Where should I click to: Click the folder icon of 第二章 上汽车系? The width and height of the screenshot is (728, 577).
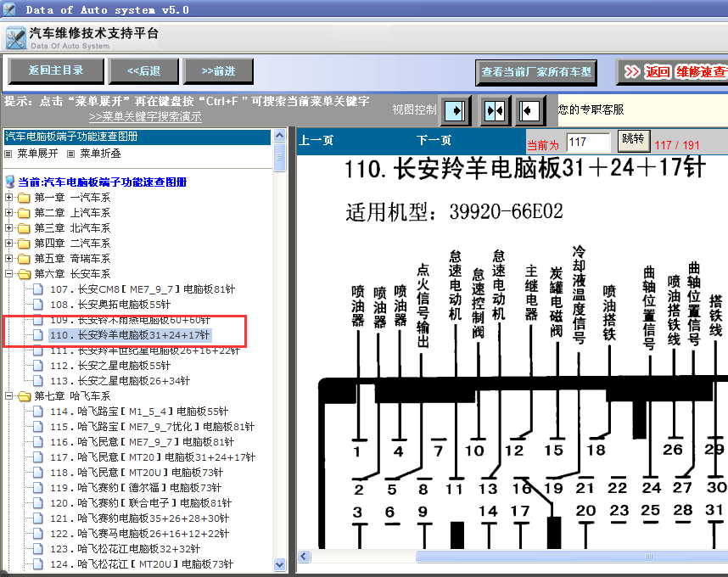(24, 214)
